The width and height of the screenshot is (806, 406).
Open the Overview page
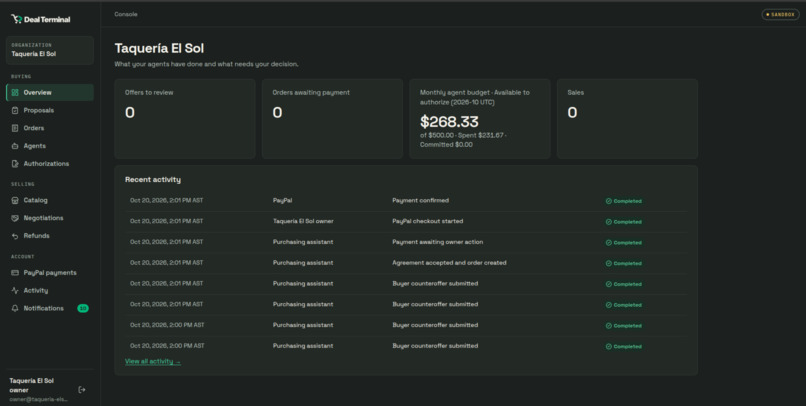click(x=50, y=93)
